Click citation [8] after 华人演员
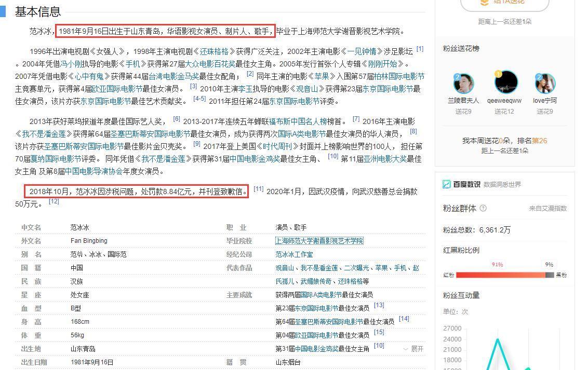 (x=413, y=131)
